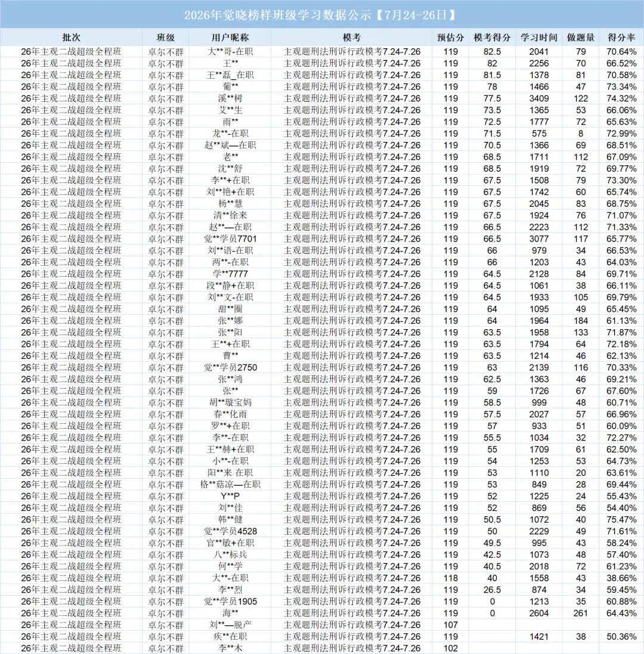Click mock score value "82.5"
This screenshot has height=654, width=644.
pos(492,52)
